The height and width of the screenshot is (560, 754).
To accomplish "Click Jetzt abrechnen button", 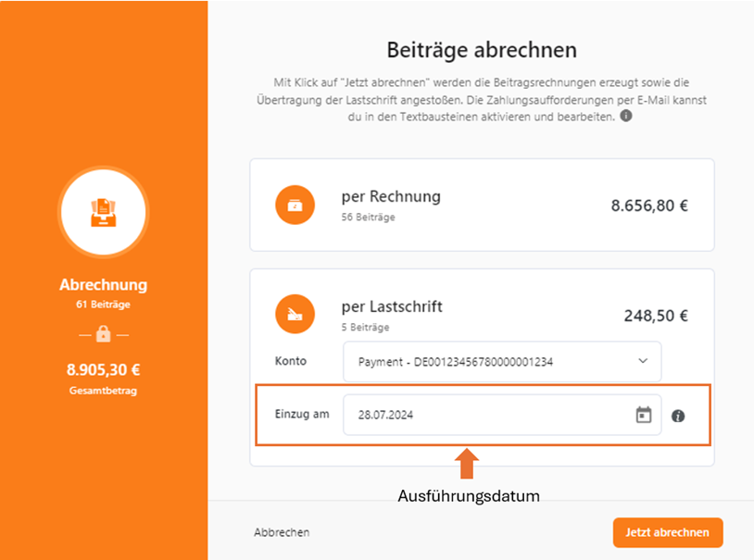I will [668, 532].
